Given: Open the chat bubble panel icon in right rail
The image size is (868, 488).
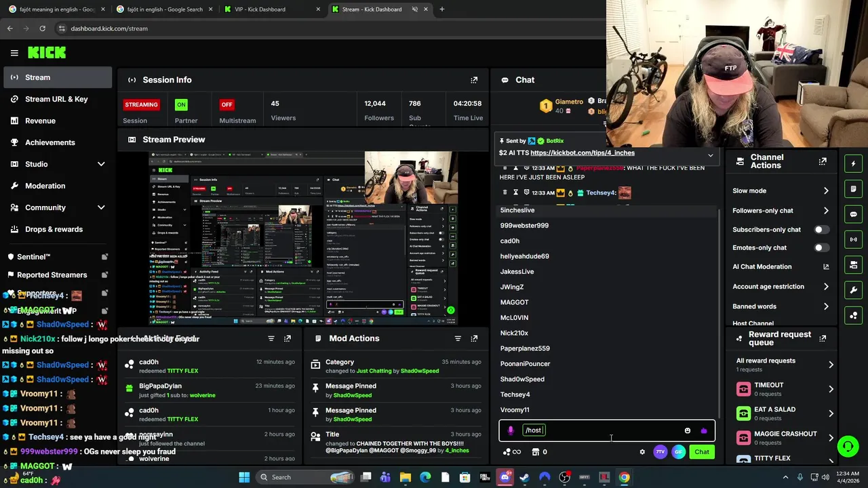Looking at the screenshot, I should (854, 214).
